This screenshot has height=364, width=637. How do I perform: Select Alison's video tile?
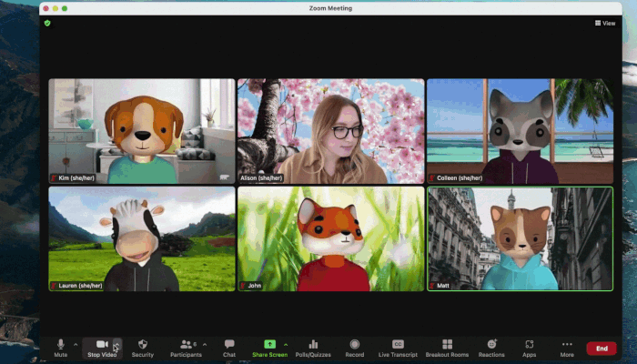point(330,130)
